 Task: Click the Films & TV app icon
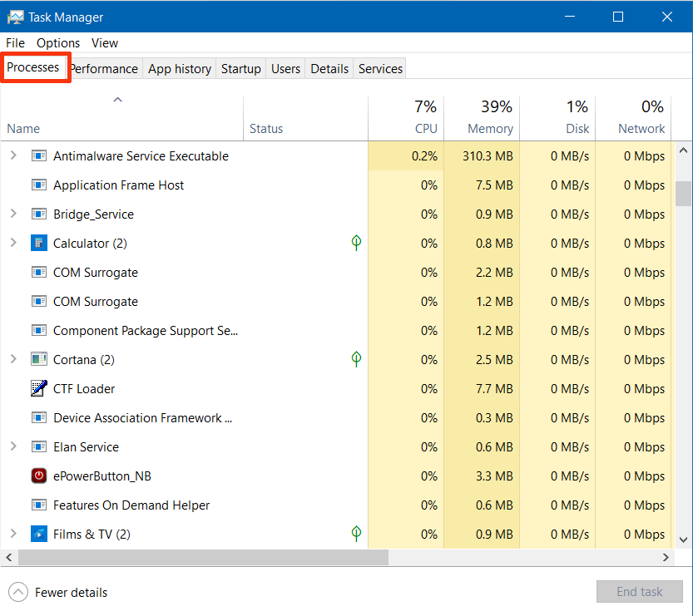(39, 534)
